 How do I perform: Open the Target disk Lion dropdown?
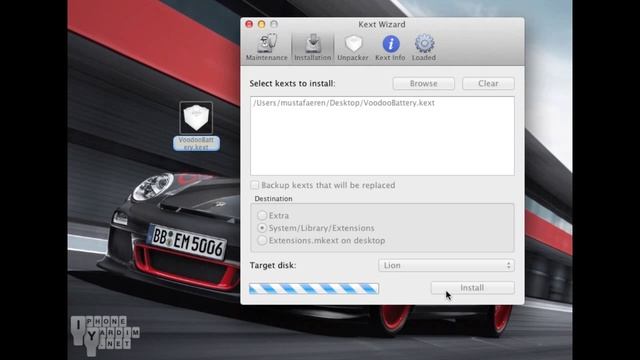point(446,265)
